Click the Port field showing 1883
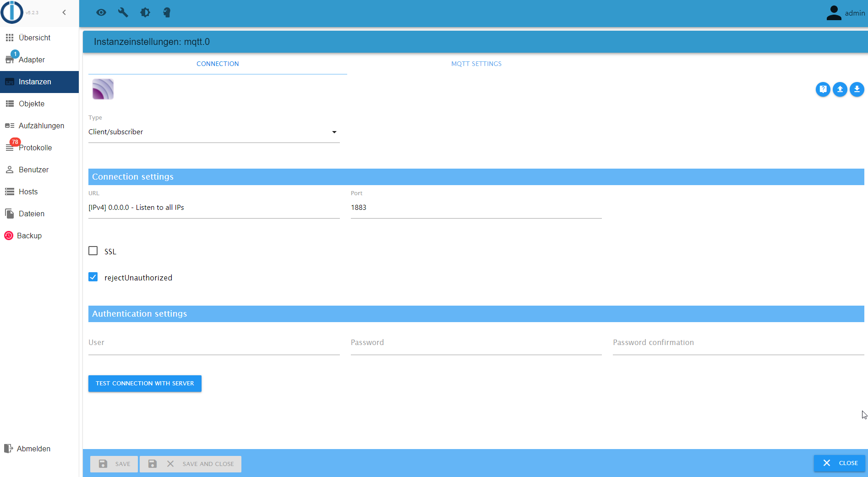868x477 pixels. point(476,208)
